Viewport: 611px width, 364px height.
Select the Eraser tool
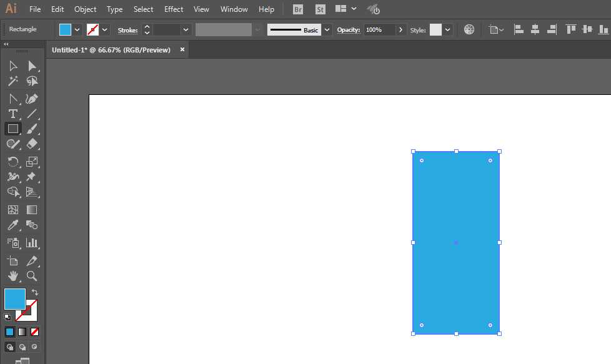(x=32, y=144)
